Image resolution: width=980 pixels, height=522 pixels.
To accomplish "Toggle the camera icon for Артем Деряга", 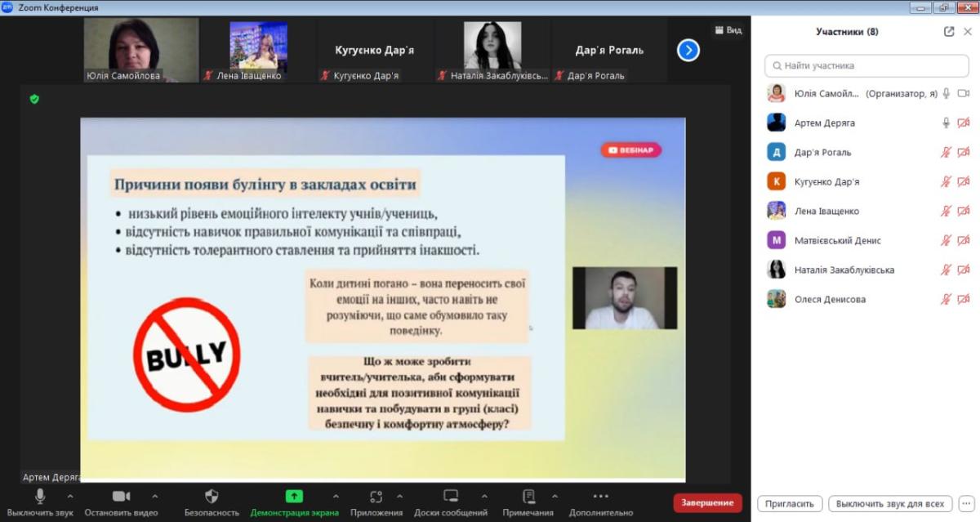I will pyautogui.click(x=964, y=123).
